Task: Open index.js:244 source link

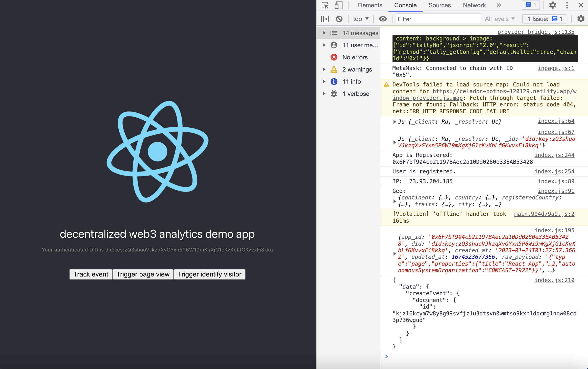Action: tap(554, 155)
